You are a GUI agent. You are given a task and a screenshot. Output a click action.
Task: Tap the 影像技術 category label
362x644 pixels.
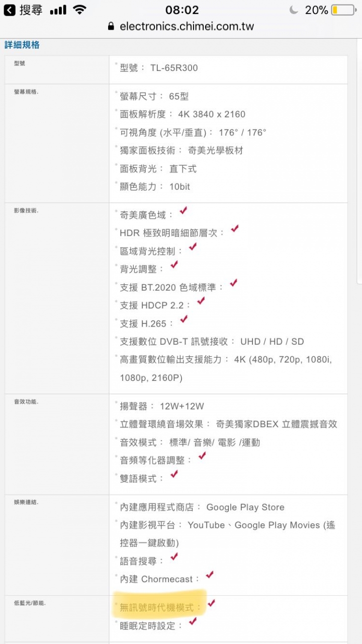tap(26, 211)
